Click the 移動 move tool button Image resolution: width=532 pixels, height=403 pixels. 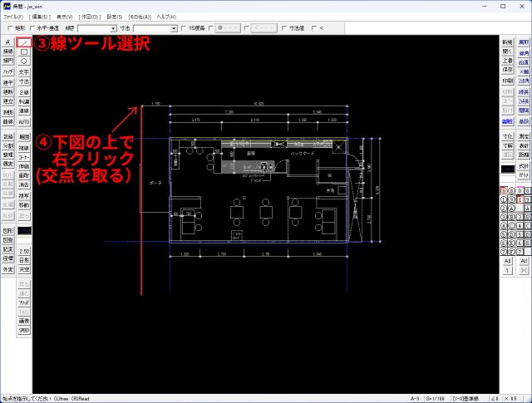pyautogui.click(x=24, y=205)
